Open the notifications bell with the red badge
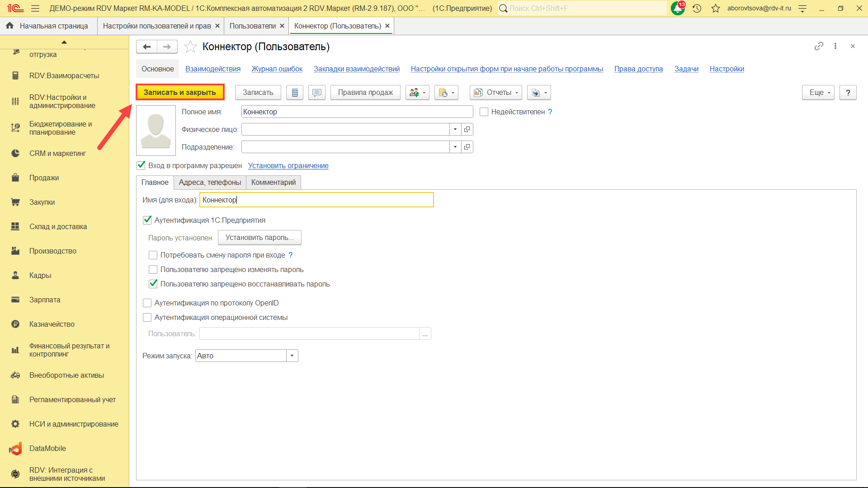The height and width of the screenshot is (488, 868). coord(677,8)
